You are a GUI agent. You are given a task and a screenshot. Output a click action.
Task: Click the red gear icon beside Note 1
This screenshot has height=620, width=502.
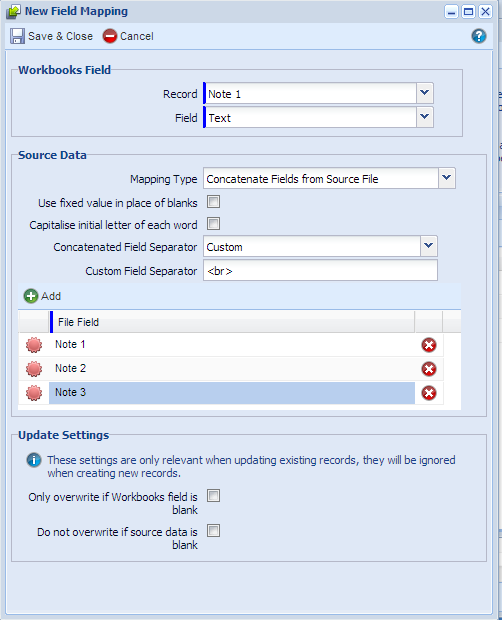(x=34, y=345)
